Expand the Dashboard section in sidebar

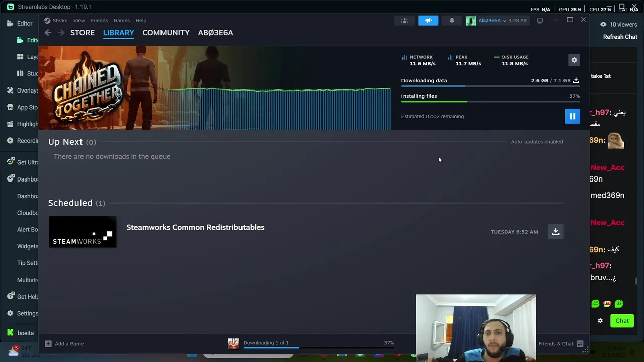pyautogui.click(x=23, y=179)
